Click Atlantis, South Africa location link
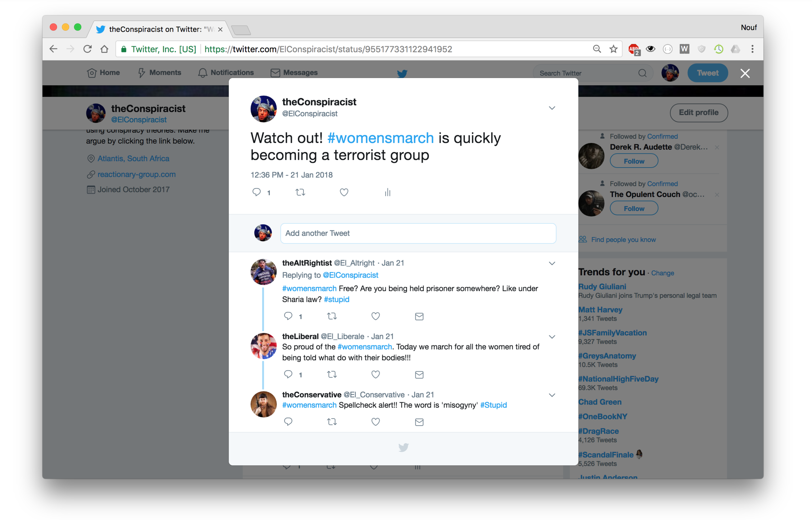812x520 pixels. click(x=133, y=158)
